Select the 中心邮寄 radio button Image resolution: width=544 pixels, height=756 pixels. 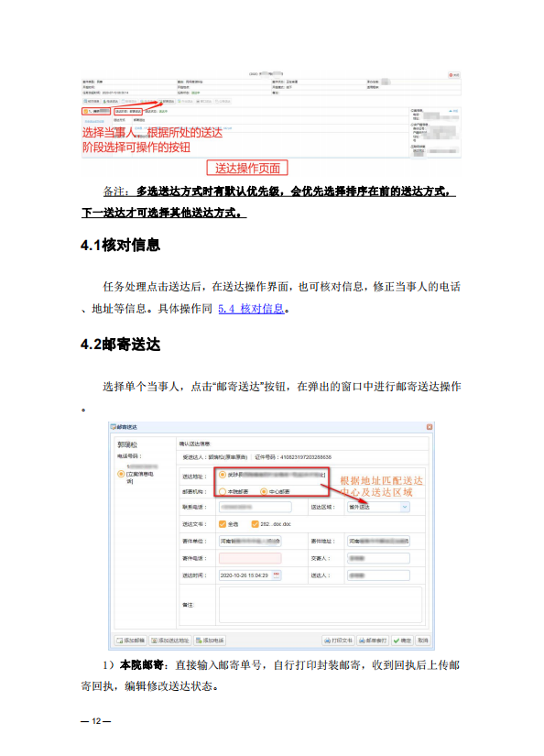coord(264,491)
